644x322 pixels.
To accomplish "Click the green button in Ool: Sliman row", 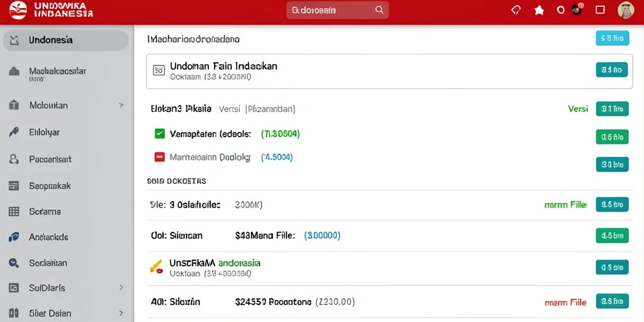I will 612,236.
